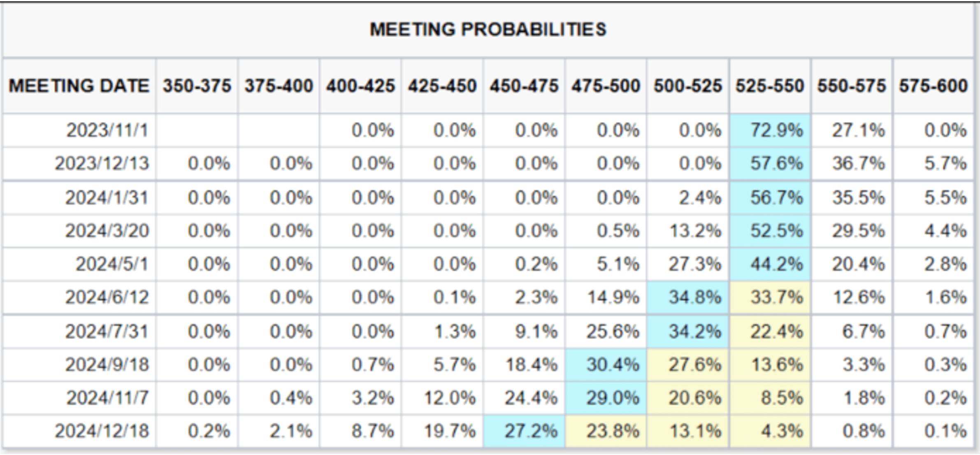Click the MEETING PROBABILITIES table title
The width and height of the screenshot is (980, 455).
click(x=488, y=30)
